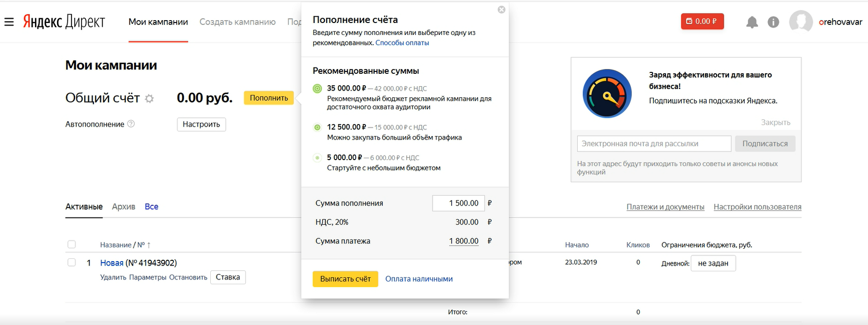Open the hamburger menu icon
Image resolution: width=868 pixels, height=325 pixels.
click(9, 22)
